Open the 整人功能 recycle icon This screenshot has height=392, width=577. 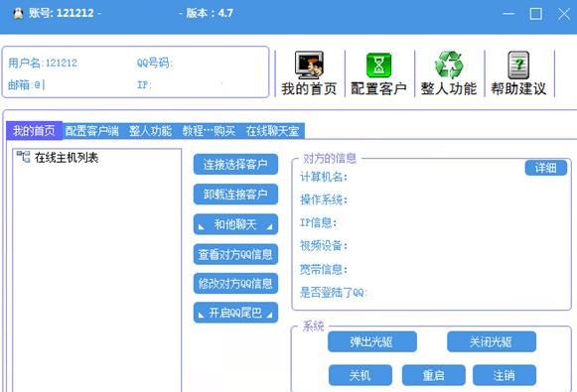pos(449,65)
